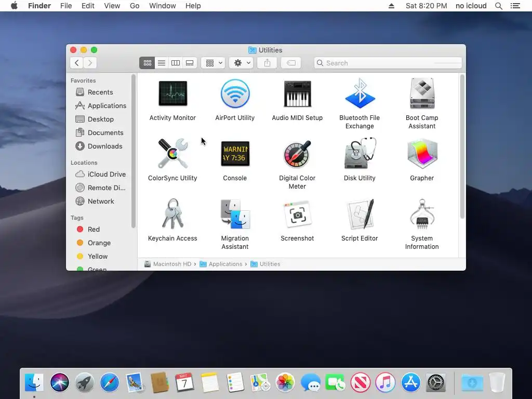Viewport: 532px width, 399px height.
Task: Open the Finder menu
Action: click(x=39, y=6)
